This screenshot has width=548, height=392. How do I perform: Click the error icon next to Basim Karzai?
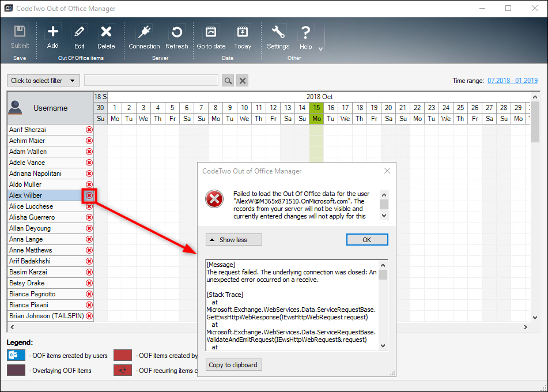(x=89, y=272)
